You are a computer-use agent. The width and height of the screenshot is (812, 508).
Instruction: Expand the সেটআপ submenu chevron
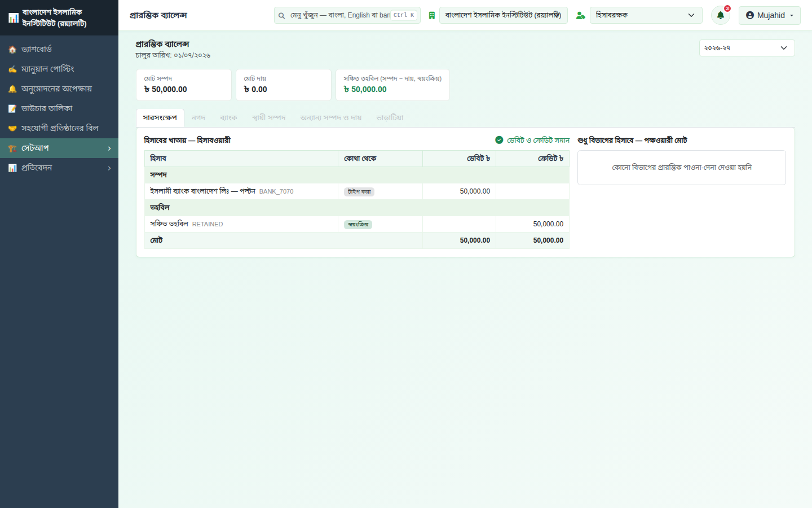click(x=109, y=148)
